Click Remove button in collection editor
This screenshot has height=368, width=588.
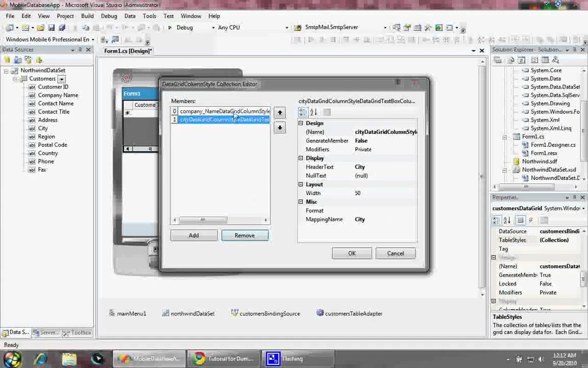[x=245, y=236]
